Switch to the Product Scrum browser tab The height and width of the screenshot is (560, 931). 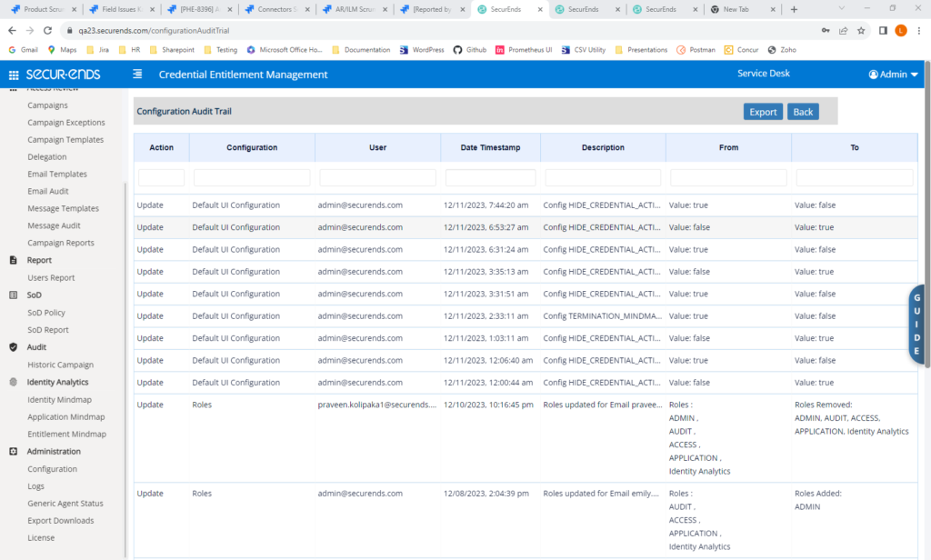[x=44, y=9]
